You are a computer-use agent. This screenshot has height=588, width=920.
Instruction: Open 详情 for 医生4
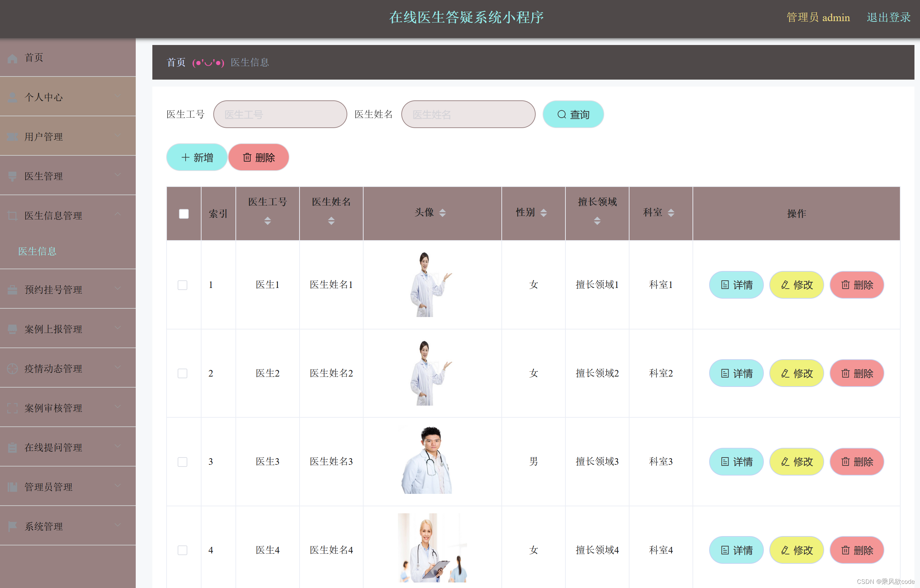736,550
